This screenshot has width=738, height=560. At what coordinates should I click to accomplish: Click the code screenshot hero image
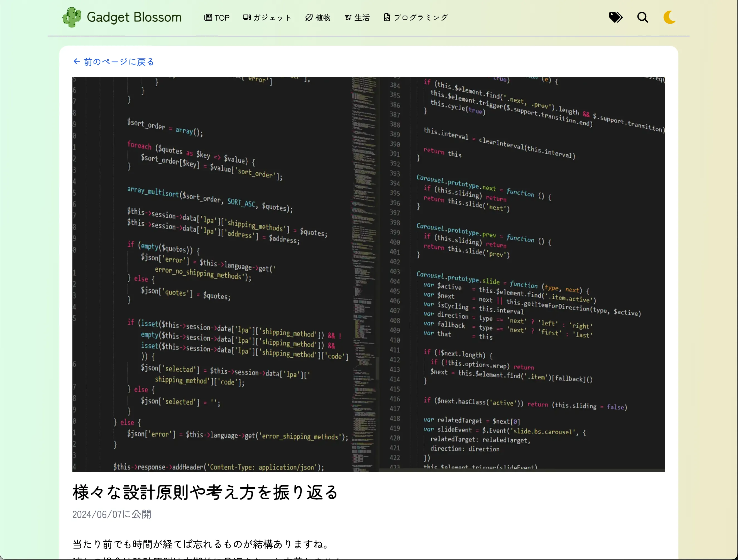point(368,274)
